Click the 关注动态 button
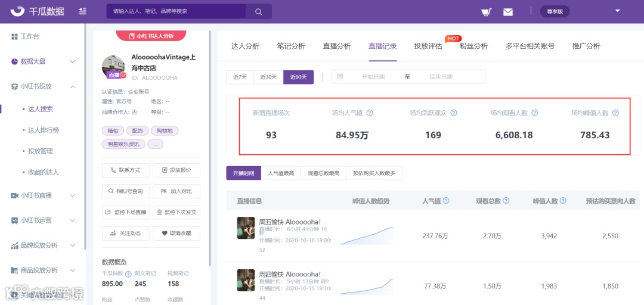 coord(125,233)
